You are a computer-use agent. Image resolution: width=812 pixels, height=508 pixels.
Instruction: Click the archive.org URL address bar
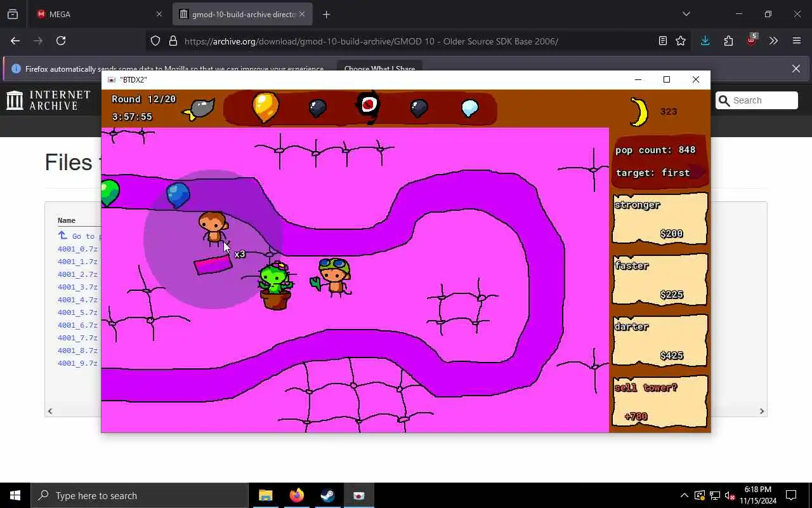click(x=371, y=41)
